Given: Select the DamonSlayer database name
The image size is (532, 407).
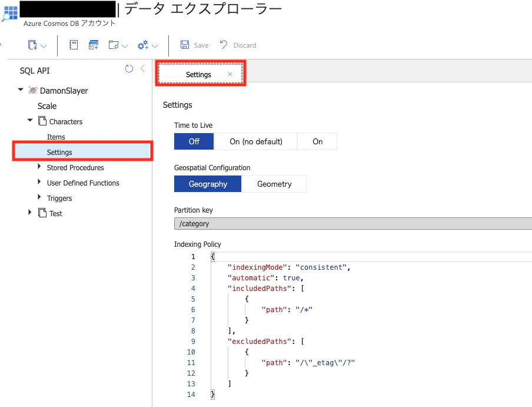Looking at the screenshot, I should coord(64,91).
